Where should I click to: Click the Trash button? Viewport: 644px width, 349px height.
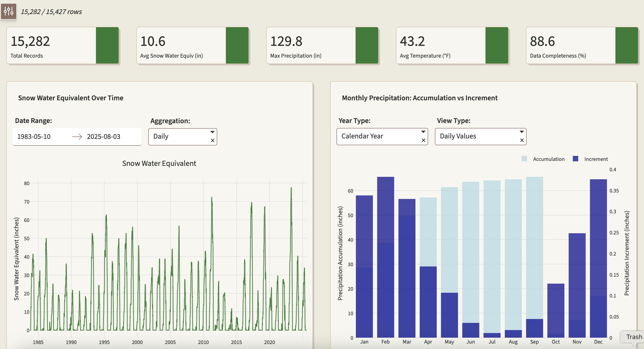tap(634, 337)
